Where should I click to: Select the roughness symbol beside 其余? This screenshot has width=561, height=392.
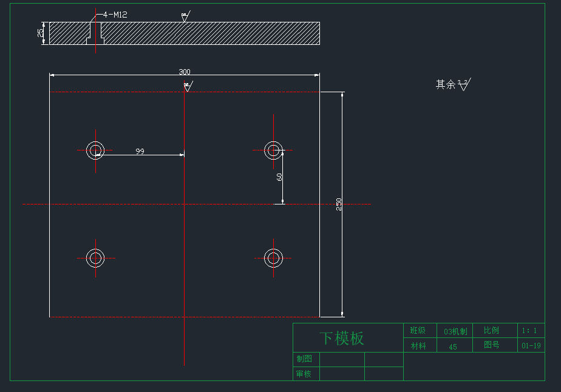click(x=464, y=84)
